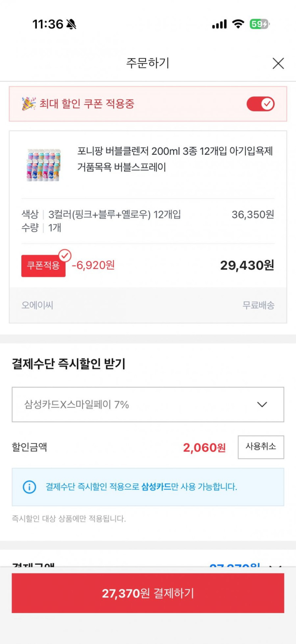Tap the silent bell icon in status bar
296x644 pixels.
tap(71, 24)
